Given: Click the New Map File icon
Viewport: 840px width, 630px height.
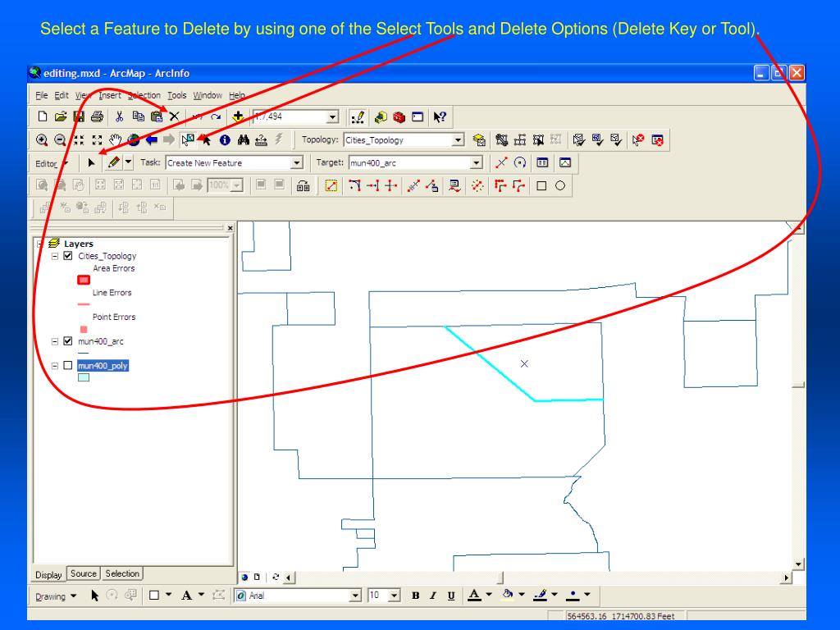Looking at the screenshot, I should [x=43, y=116].
